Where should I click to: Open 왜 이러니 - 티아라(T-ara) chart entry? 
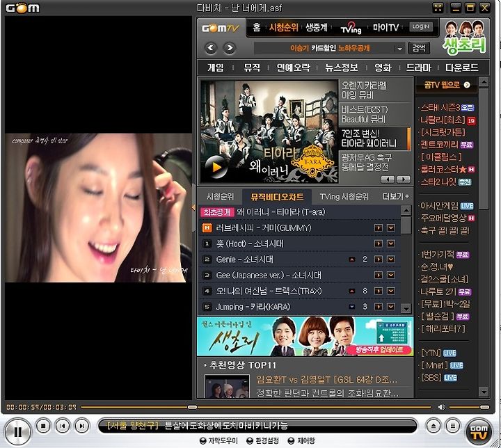coord(281,212)
